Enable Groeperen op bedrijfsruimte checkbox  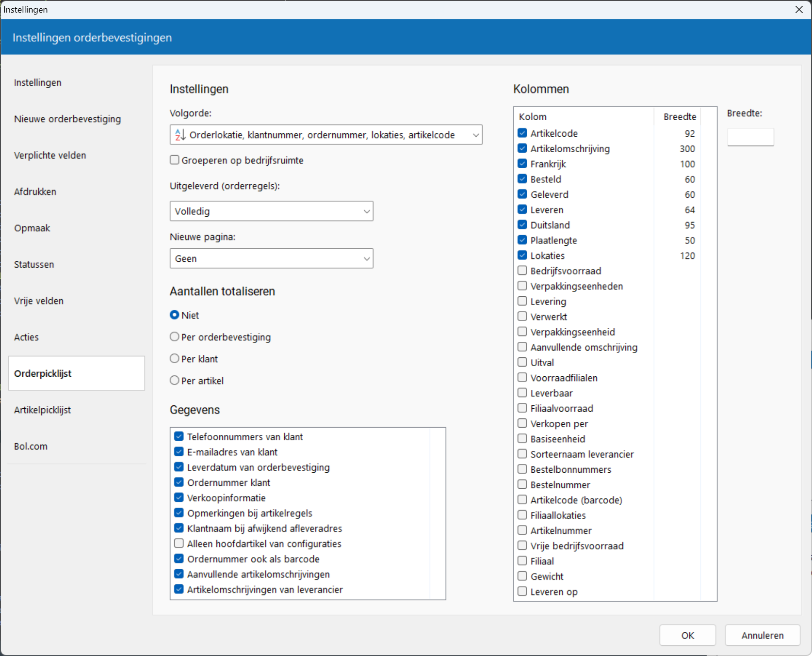click(175, 160)
